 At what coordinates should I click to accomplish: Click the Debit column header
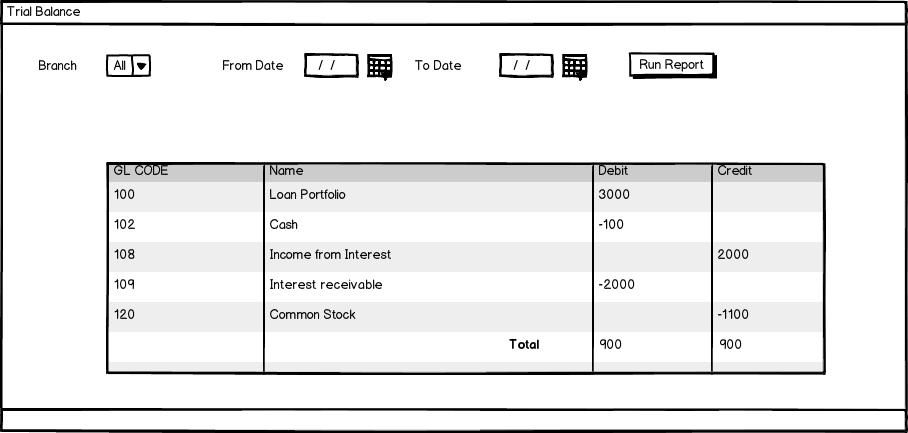coord(613,171)
